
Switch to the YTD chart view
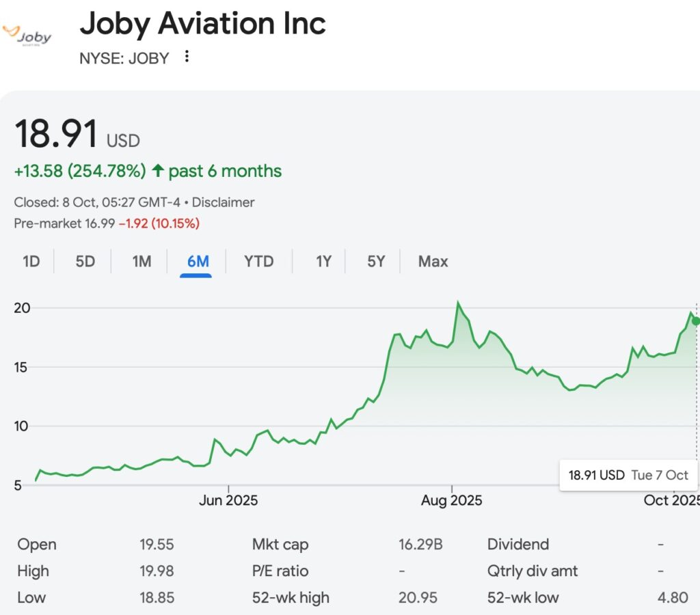point(258,261)
